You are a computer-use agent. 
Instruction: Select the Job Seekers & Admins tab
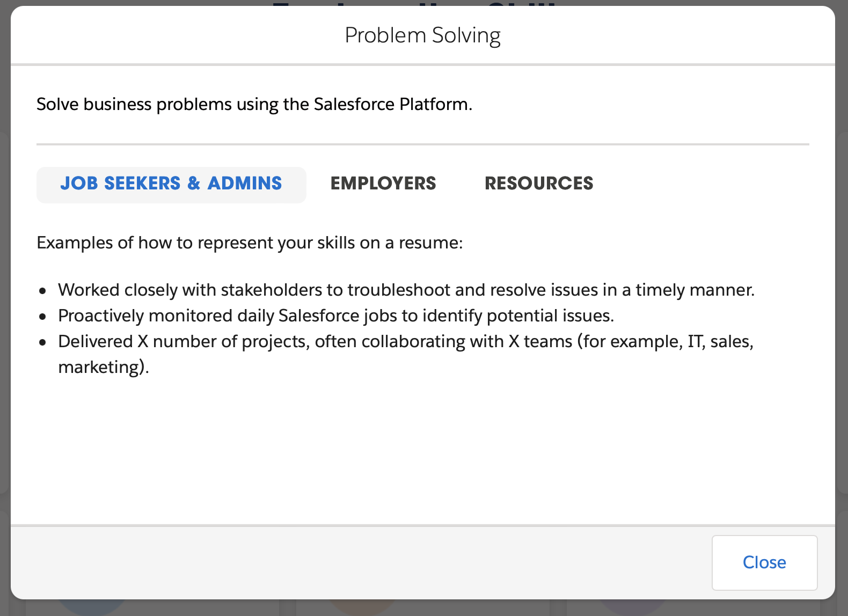click(x=171, y=185)
